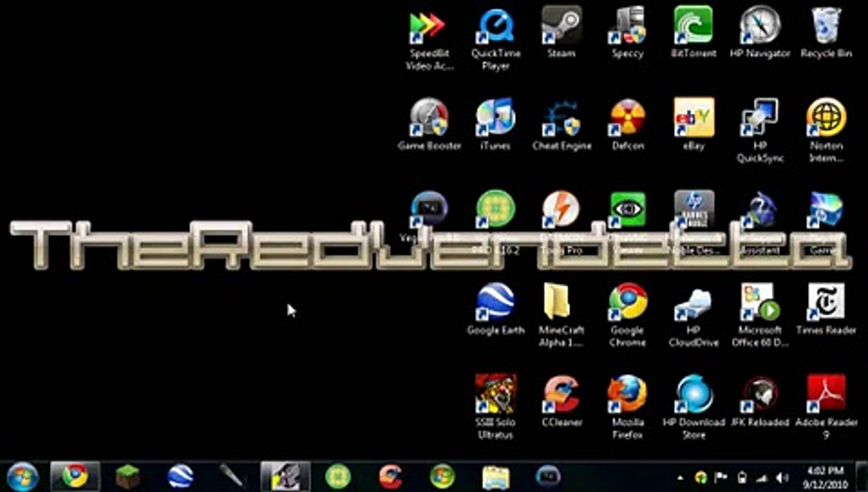Viewport: 868px width, 492px height.
Task: Open the Action Center flag tray icon
Action: pos(720,477)
